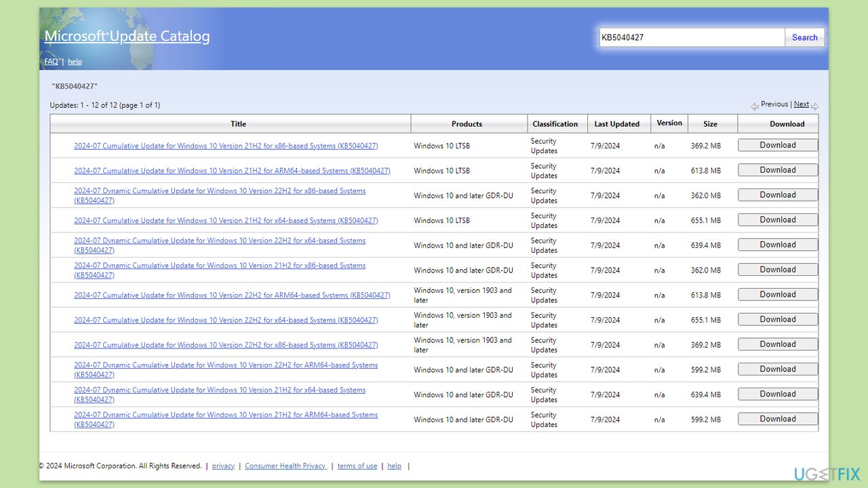The height and width of the screenshot is (488, 868).
Task: Sort by the Title column header
Action: tap(231, 124)
